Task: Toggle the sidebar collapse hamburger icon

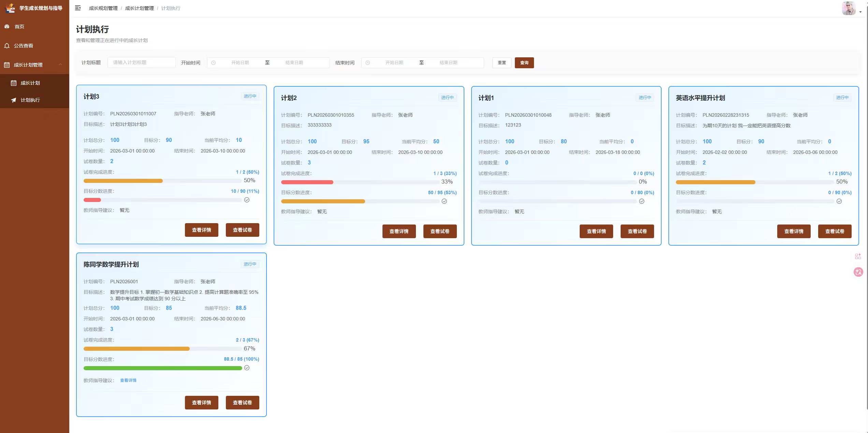Action: [78, 8]
